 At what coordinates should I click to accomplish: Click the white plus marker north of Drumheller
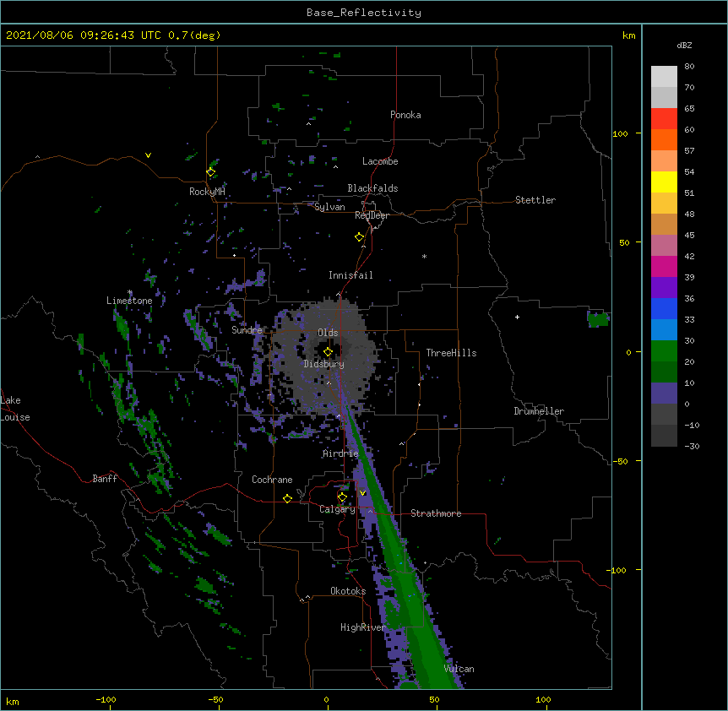pos(517,317)
